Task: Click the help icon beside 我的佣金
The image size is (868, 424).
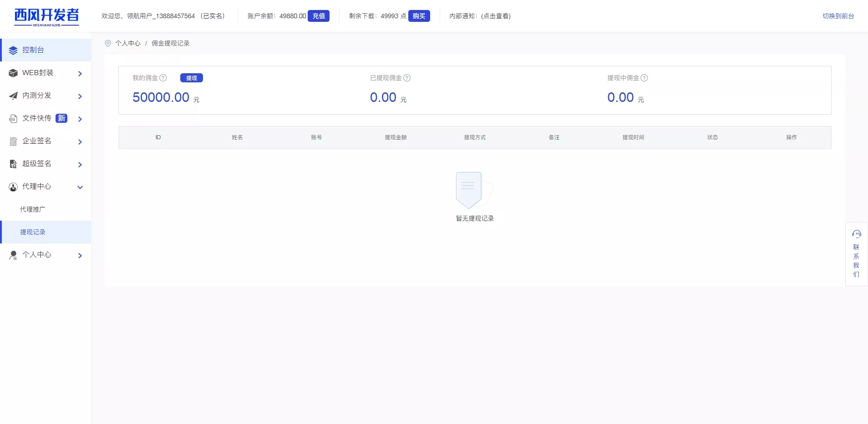Action: click(x=163, y=78)
